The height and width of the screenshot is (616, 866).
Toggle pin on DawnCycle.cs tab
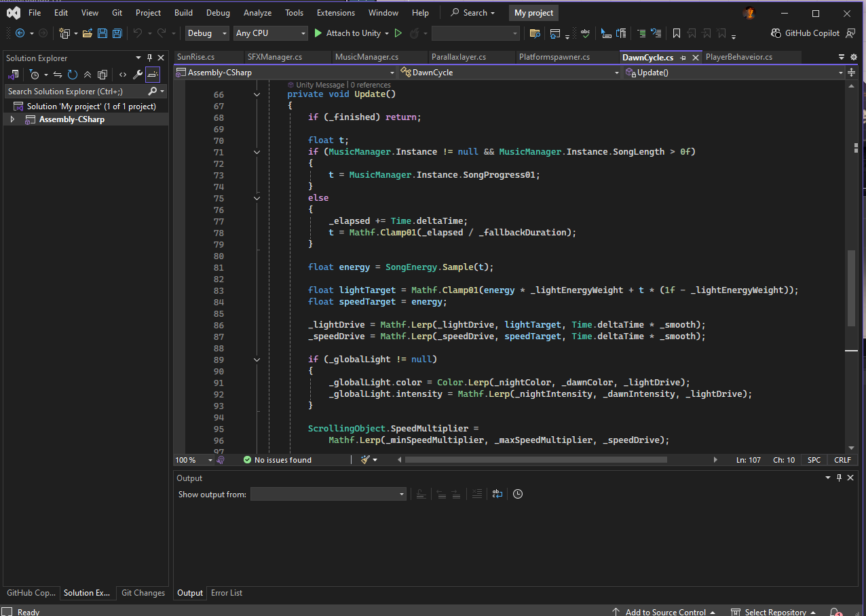(x=683, y=58)
